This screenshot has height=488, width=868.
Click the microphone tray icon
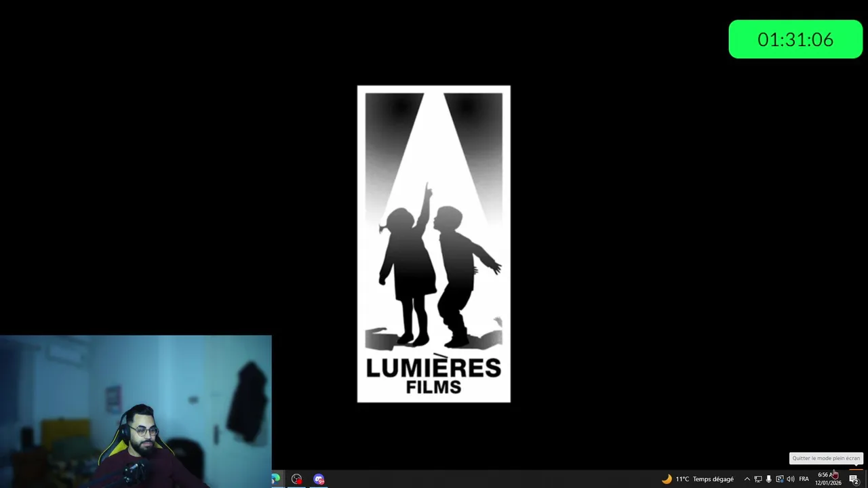tap(769, 479)
